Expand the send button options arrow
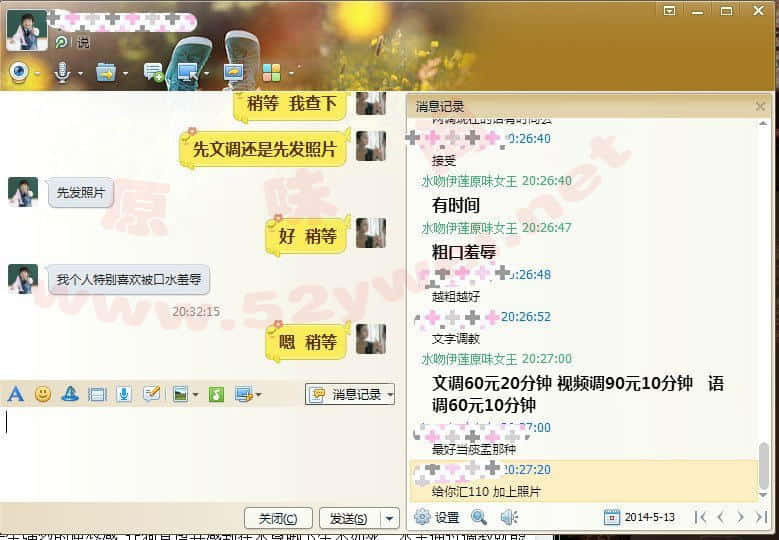 tap(391, 518)
